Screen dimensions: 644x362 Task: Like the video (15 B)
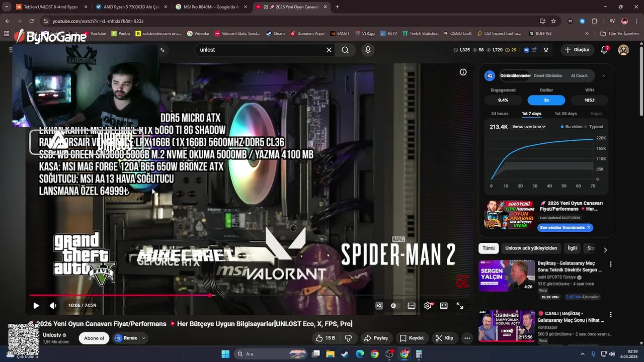coord(325,338)
